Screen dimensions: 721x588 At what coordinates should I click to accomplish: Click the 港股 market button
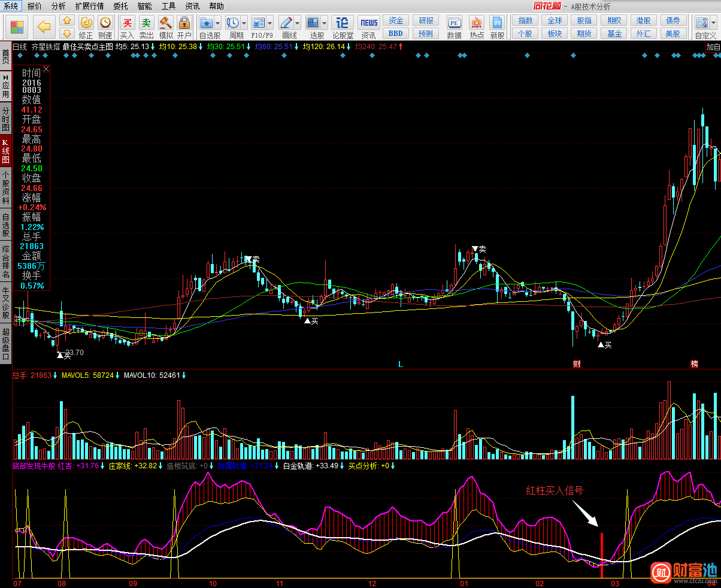(643, 20)
